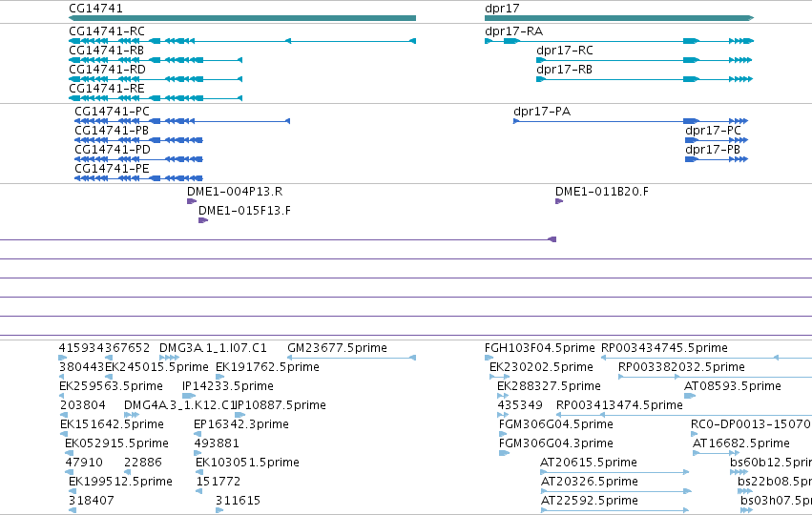Select the IP14233.5prime EST label
The width and height of the screenshot is (812, 515).
(x=228, y=386)
